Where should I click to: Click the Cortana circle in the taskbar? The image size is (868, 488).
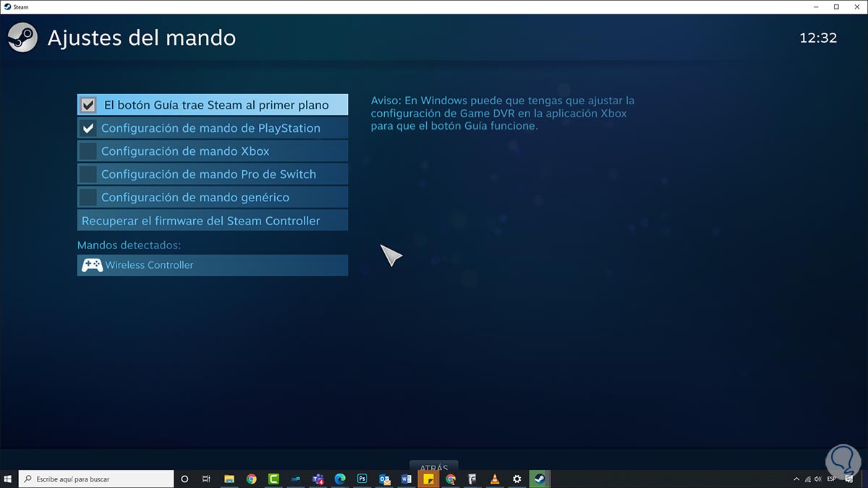184,479
